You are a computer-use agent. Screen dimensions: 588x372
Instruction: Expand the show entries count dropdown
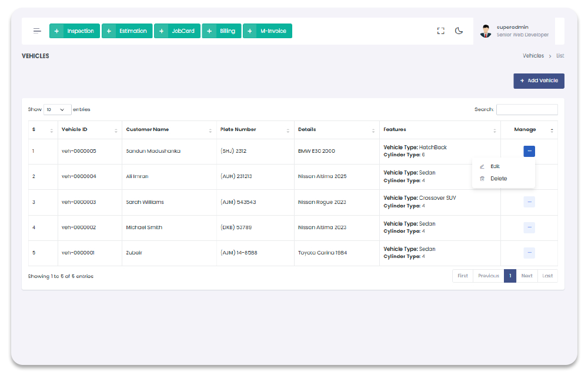pos(57,110)
